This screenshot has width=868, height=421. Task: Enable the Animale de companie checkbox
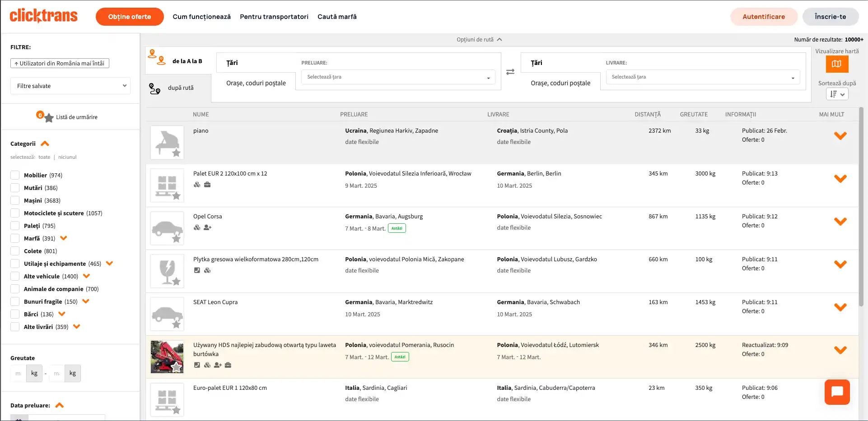15,289
